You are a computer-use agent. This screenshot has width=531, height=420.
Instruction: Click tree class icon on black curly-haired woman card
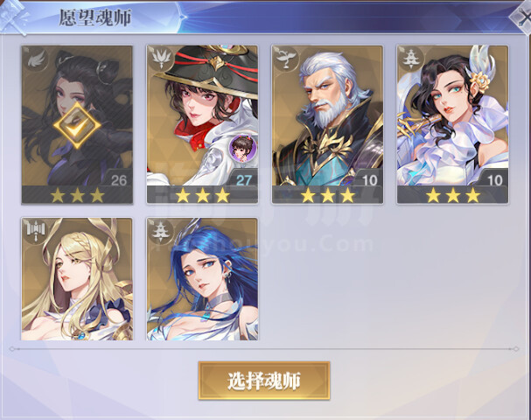click(x=411, y=59)
